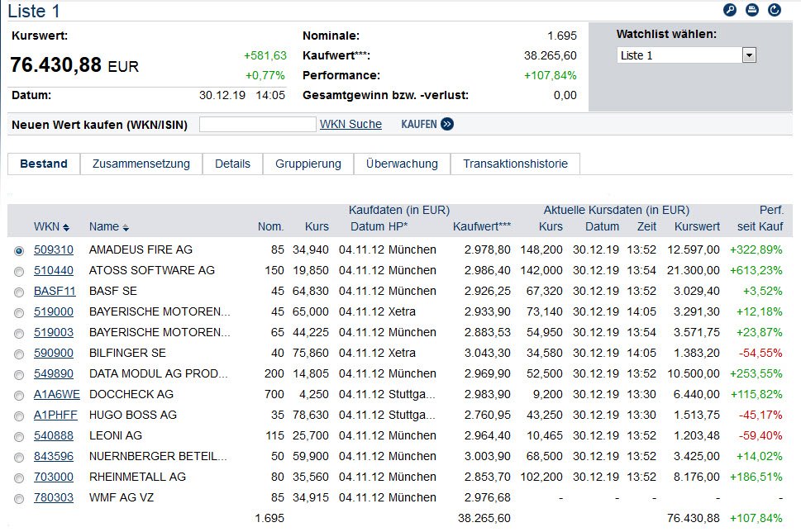The height and width of the screenshot is (532, 801).
Task: Open WKN link A1PHFF for Hugo Boss
Action: point(56,415)
